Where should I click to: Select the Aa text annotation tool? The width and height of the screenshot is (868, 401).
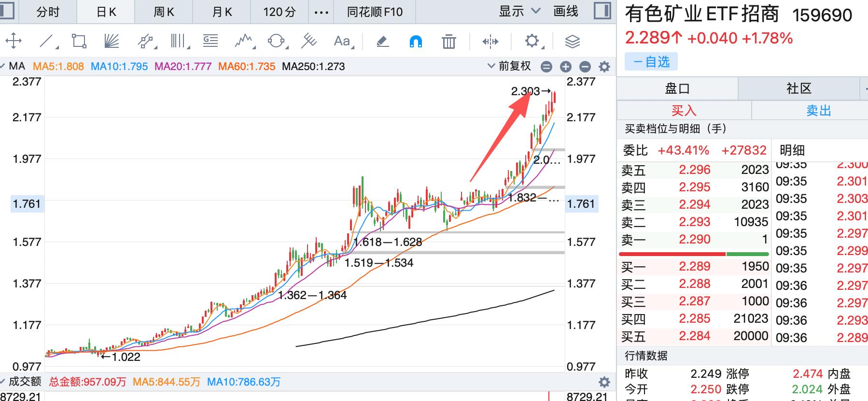(342, 41)
